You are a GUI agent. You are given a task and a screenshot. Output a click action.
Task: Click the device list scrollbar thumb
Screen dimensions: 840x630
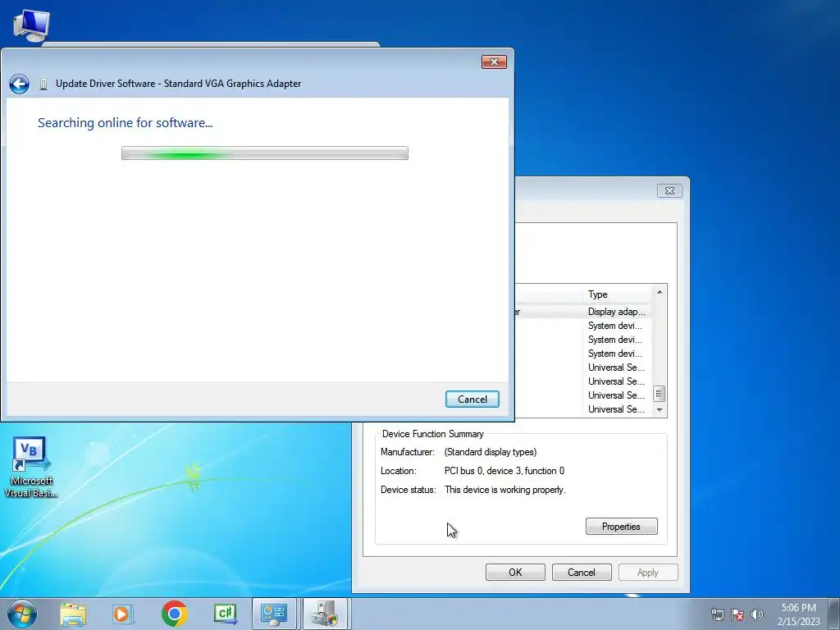pos(660,394)
